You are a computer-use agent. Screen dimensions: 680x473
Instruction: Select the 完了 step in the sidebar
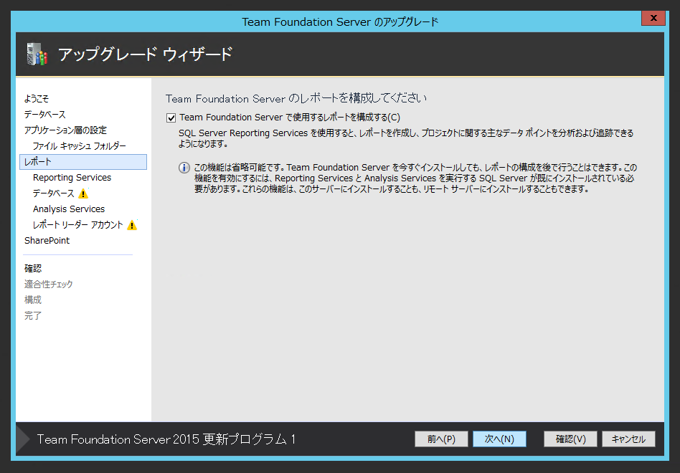pyautogui.click(x=33, y=316)
